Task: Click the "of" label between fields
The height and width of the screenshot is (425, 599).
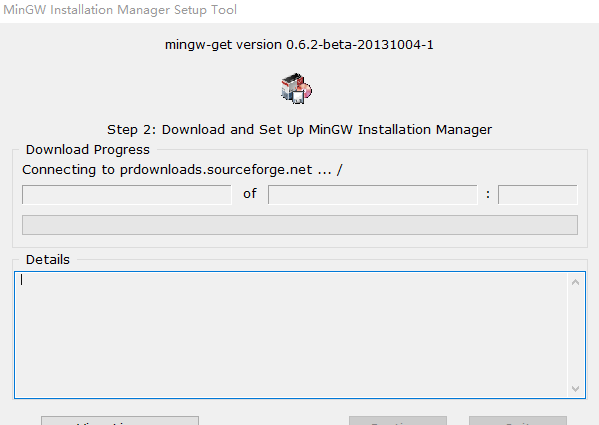Action: [x=250, y=194]
